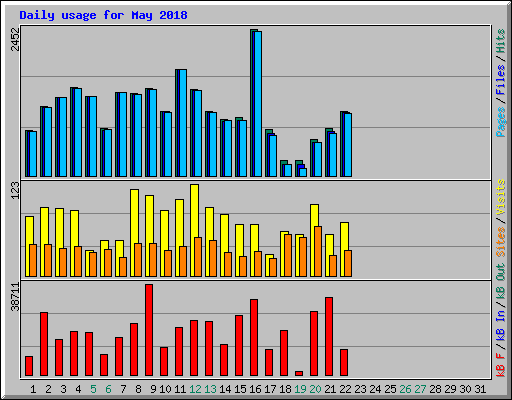Click the 123 visits axis value
Screen dimensions: 512x400
(15, 191)
